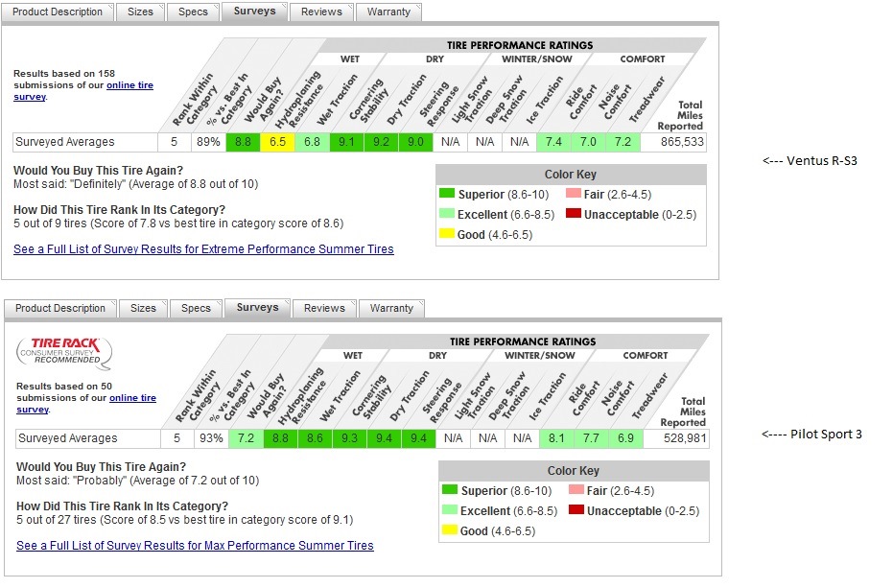Click the Pilot Sport 3 'Tire Performance Ratings' header
The width and height of the screenshot is (893, 588).
[x=522, y=341]
